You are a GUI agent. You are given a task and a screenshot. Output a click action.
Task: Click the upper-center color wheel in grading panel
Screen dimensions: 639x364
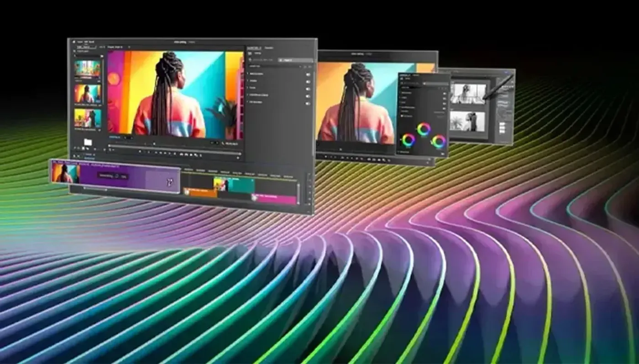424,129
